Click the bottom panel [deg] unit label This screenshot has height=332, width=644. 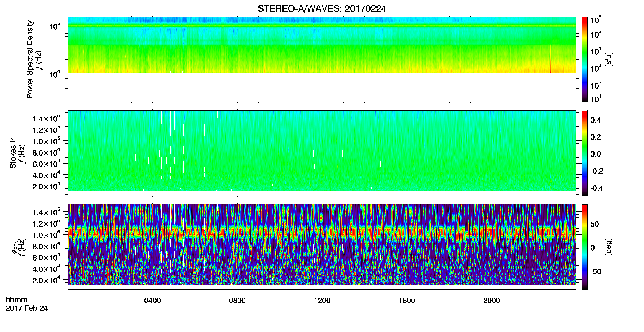click(x=609, y=247)
